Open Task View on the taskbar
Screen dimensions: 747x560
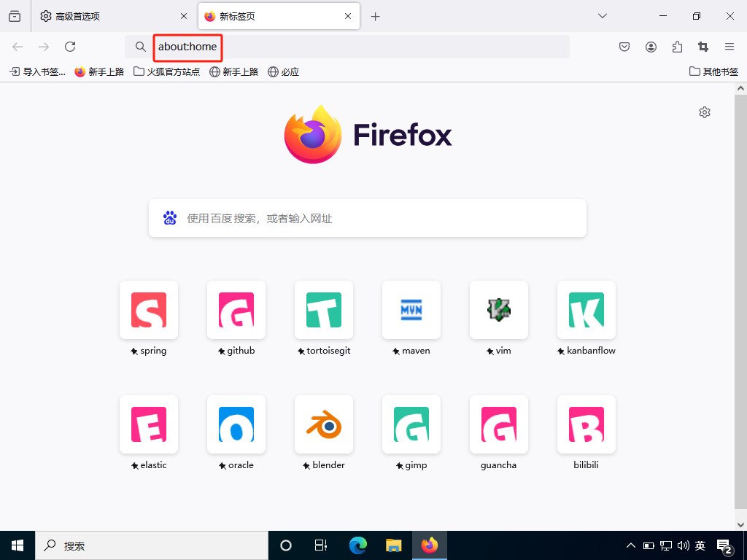321,545
